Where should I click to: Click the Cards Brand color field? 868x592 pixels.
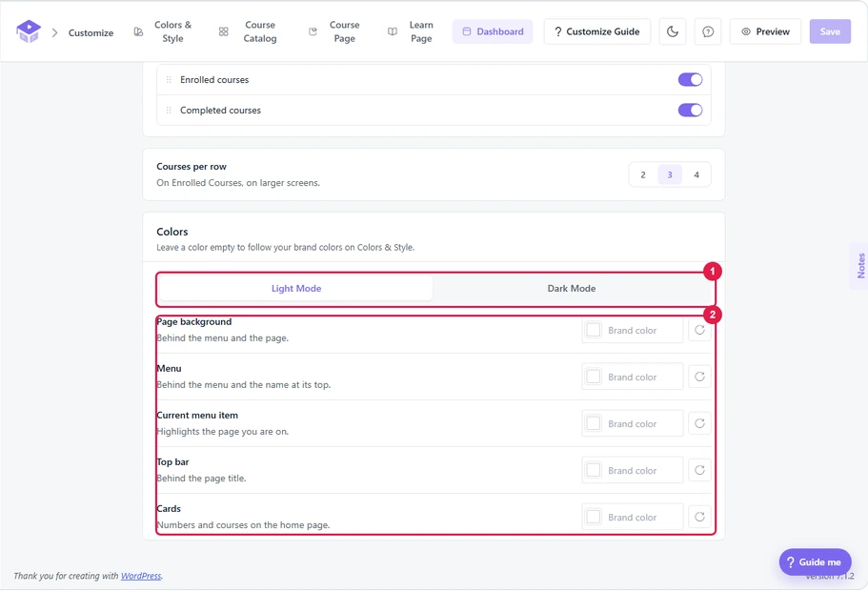[632, 517]
